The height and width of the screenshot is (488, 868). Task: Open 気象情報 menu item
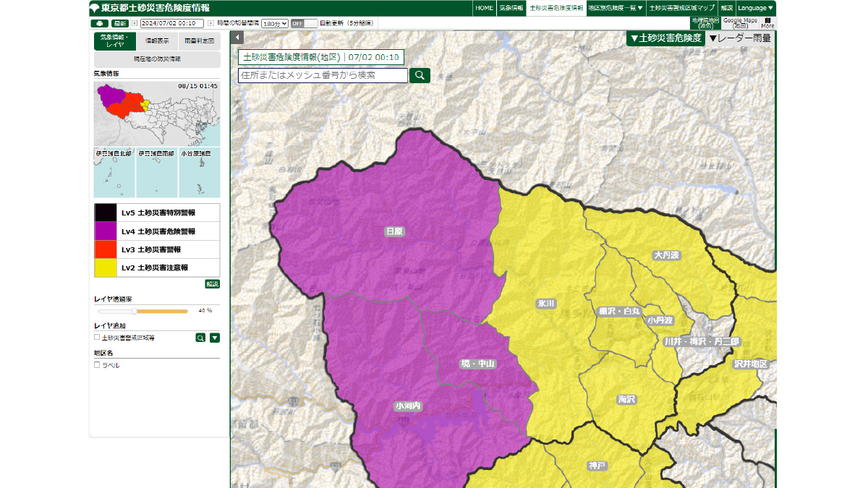point(511,8)
